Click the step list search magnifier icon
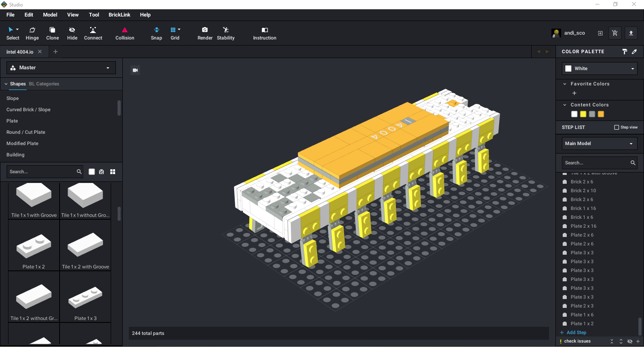The height and width of the screenshot is (347, 644). [x=633, y=163]
